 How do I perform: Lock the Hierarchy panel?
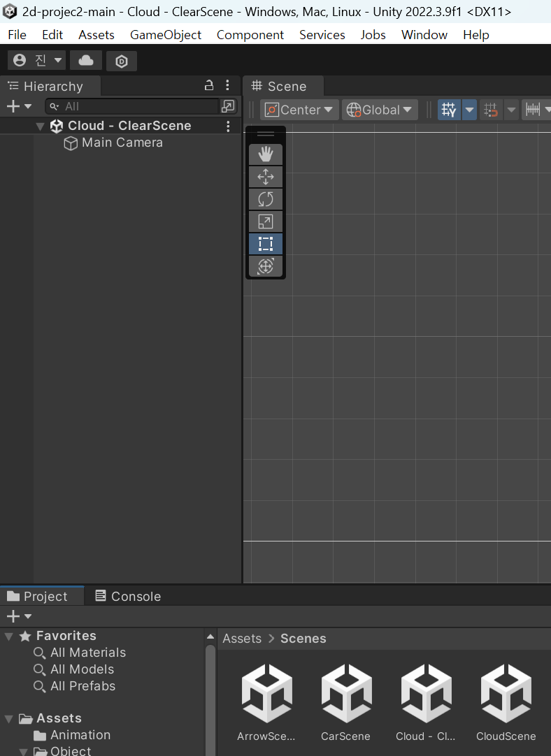pos(209,85)
